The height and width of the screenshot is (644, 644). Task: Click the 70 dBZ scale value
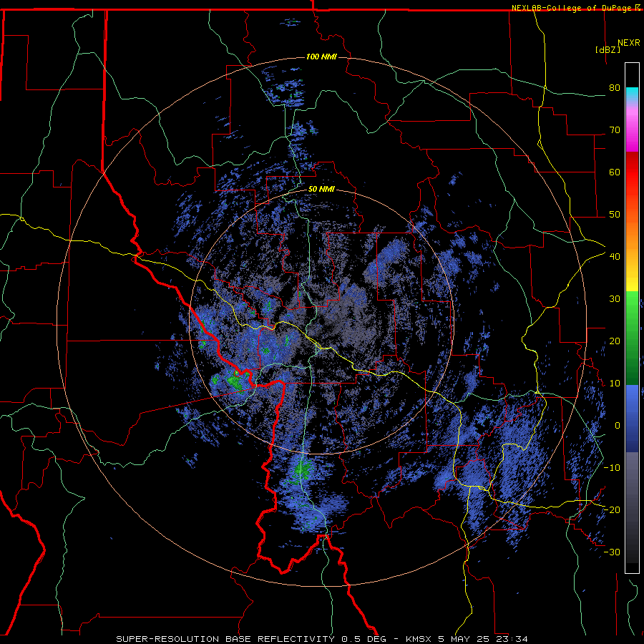click(615, 130)
